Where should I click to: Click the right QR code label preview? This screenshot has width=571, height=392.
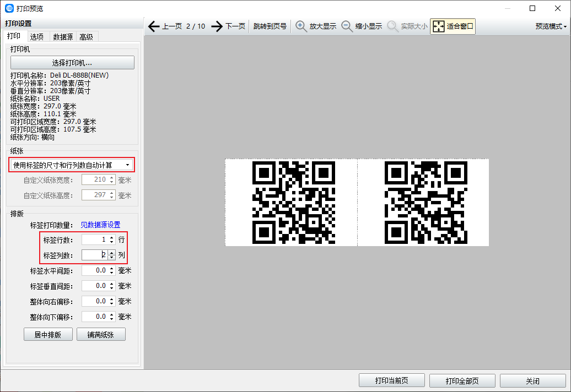click(425, 203)
